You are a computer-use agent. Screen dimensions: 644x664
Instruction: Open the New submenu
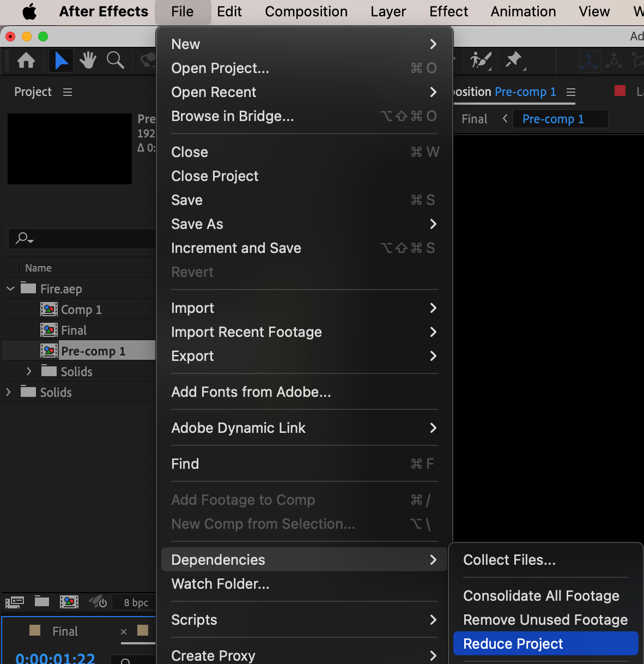(305, 44)
